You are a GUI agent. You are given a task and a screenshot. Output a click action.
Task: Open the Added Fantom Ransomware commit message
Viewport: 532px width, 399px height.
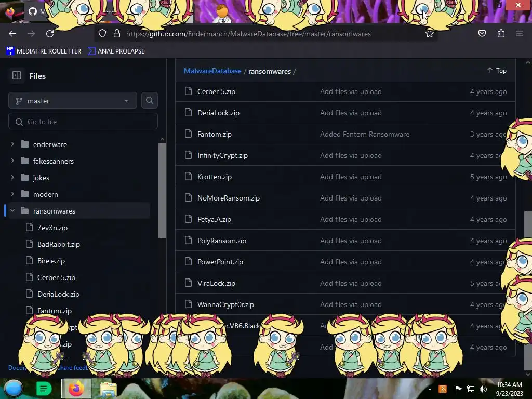click(x=364, y=135)
